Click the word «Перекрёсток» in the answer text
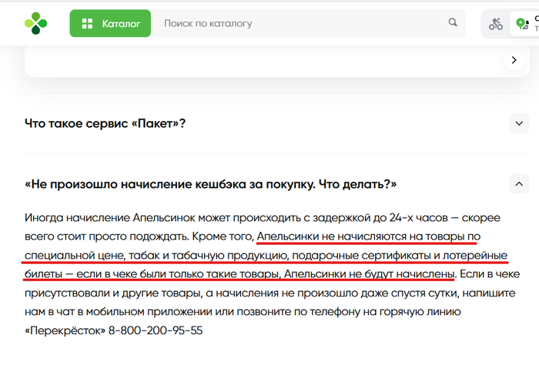The image size is (539, 392). pyautogui.click(x=65, y=330)
